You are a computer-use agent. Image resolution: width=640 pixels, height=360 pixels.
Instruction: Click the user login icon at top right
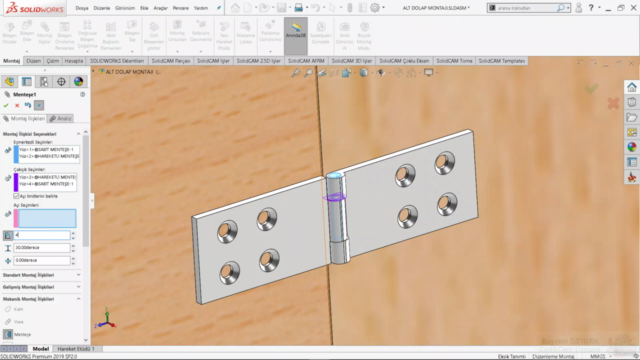578,7
